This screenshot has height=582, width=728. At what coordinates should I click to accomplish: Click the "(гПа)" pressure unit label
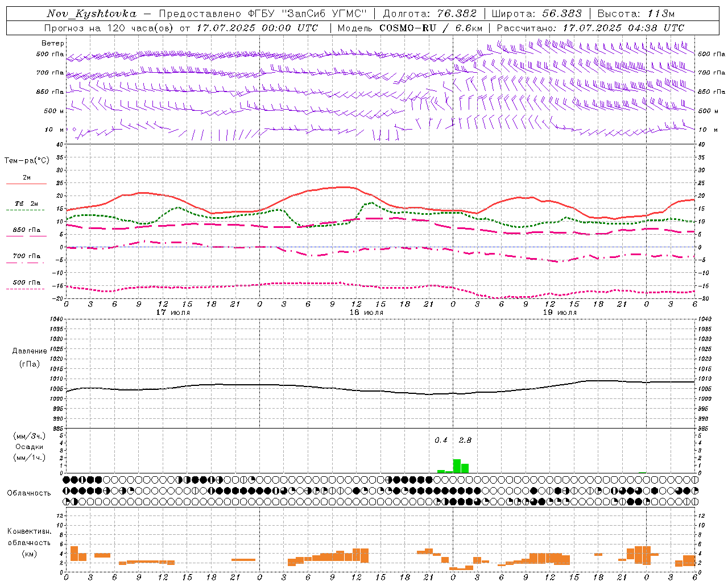30,364
